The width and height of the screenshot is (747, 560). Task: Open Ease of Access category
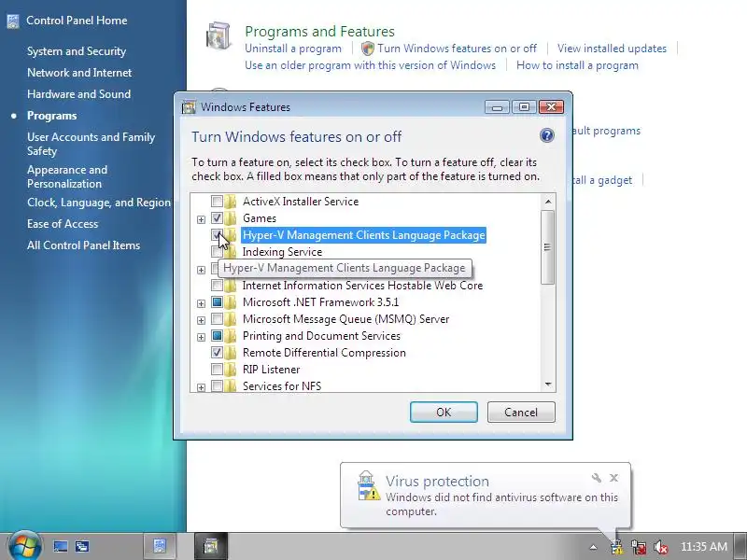coord(63,224)
